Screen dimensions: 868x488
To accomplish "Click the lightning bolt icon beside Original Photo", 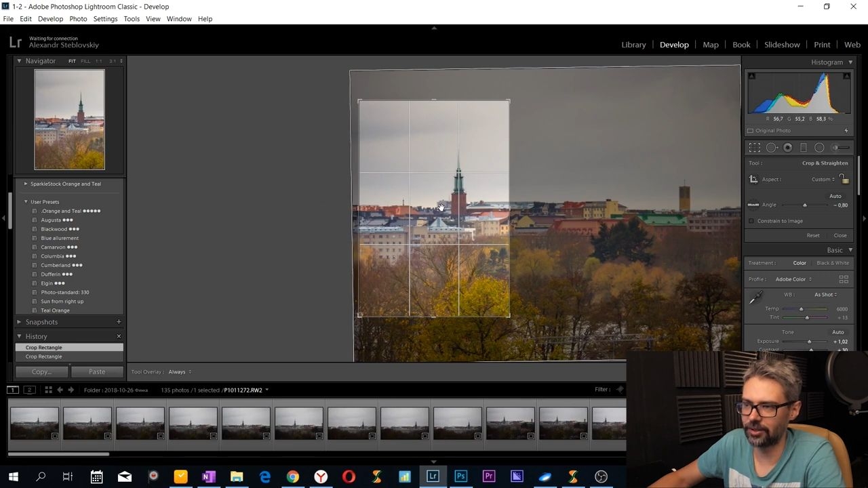I will (x=846, y=131).
